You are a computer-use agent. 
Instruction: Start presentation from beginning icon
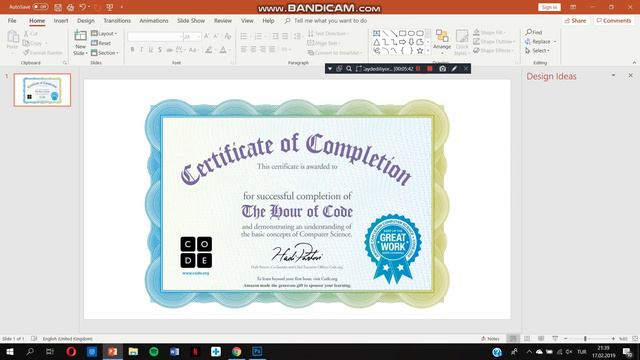(109, 7)
